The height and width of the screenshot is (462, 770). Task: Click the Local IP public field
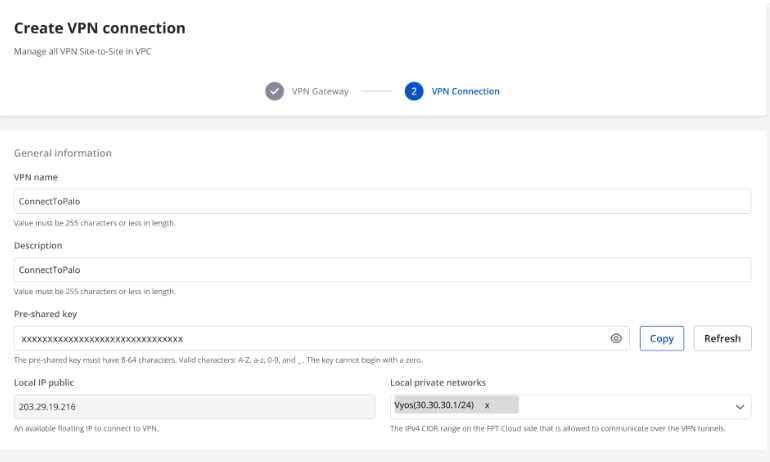click(x=194, y=407)
